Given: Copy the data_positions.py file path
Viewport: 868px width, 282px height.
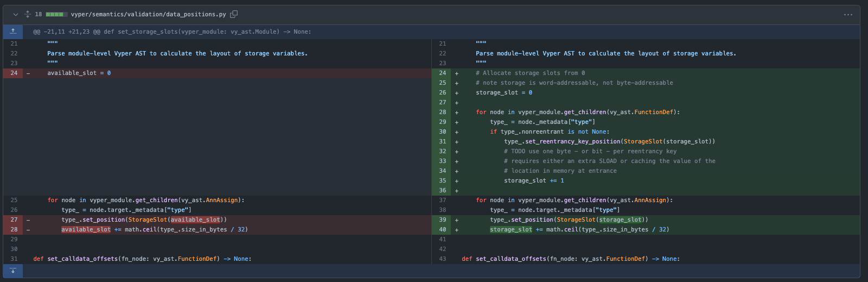Looking at the screenshot, I should tap(234, 14).
